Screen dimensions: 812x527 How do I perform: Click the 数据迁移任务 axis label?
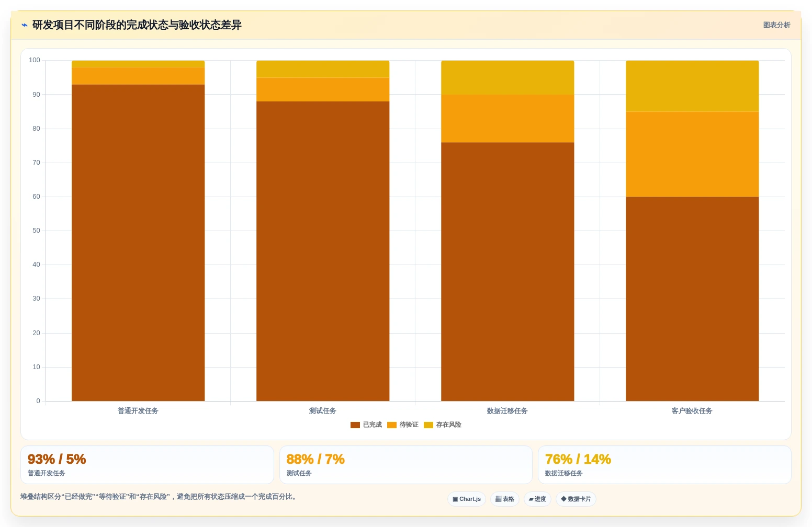(x=507, y=411)
